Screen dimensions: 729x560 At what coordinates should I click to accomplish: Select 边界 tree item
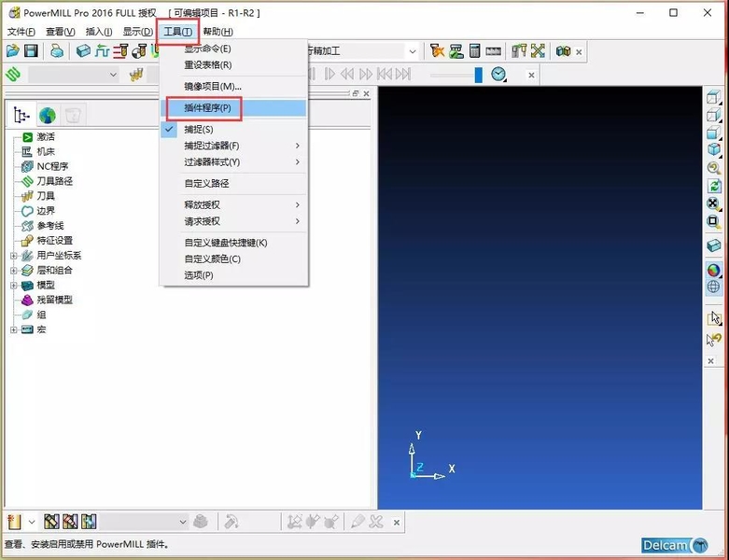point(46,211)
